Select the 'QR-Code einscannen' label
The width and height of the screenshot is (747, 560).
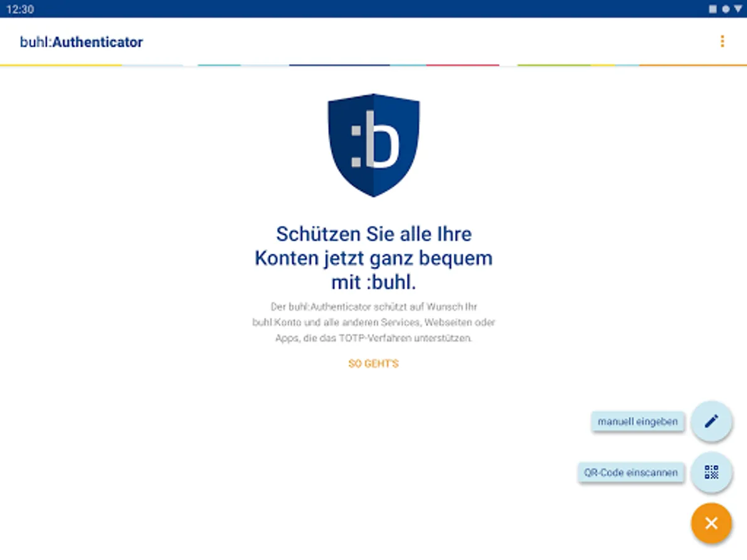[x=631, y=472]
